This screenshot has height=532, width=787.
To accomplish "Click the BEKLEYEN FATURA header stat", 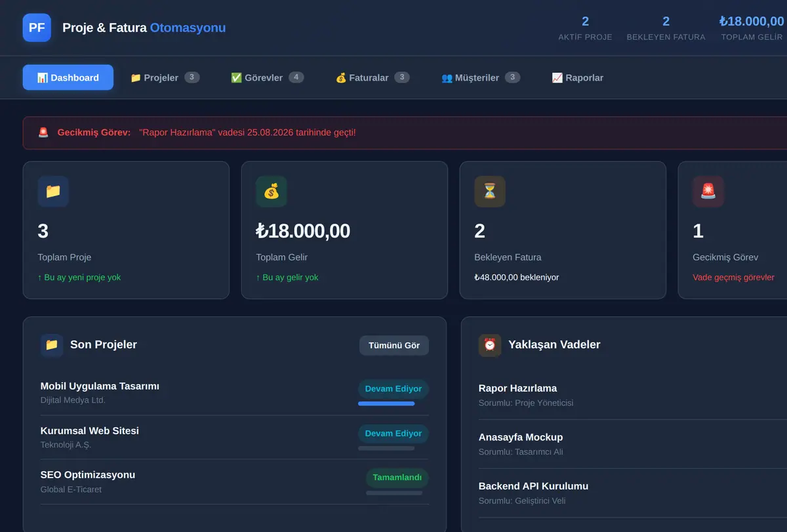I will (666, 28).
